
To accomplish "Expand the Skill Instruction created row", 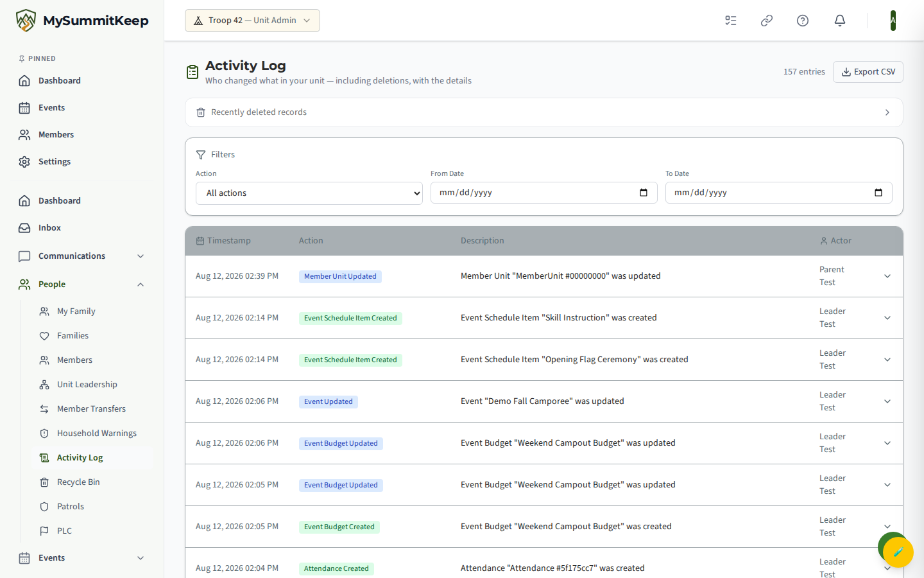I will tap(887, 318).
